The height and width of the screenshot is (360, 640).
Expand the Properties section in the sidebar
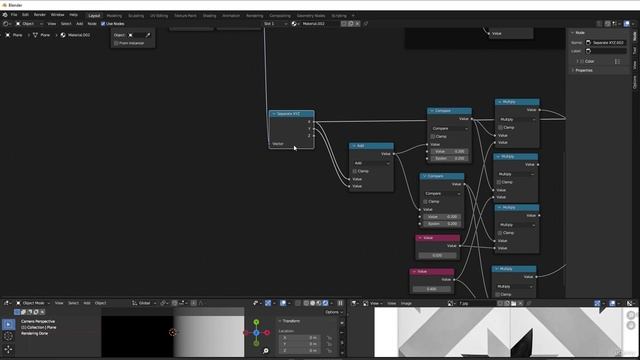click(584, 70)
